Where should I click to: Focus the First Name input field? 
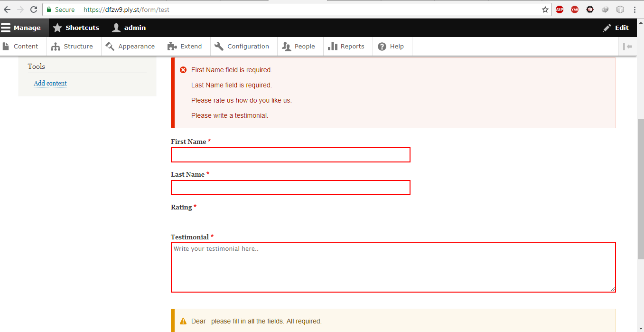[290, 155]
